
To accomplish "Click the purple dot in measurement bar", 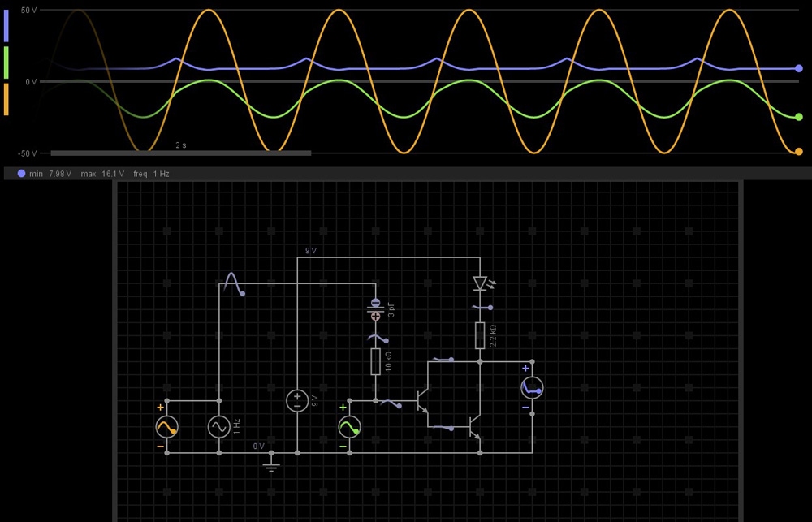I will coord(21,174).
